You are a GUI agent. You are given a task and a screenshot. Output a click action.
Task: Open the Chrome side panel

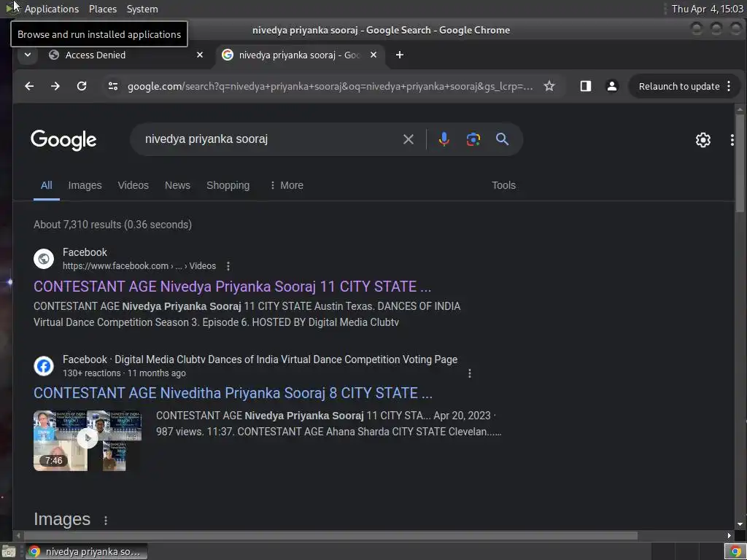(586, 86)
